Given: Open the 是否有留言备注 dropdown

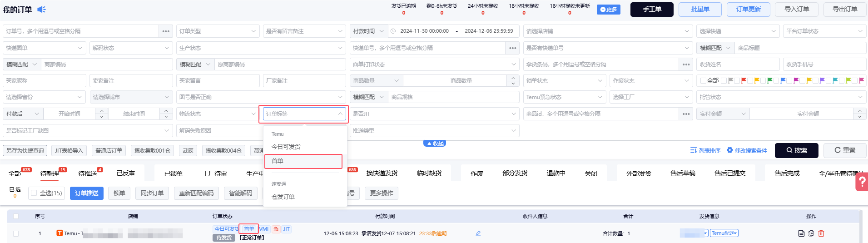Looking at the screenshot, I should point(304,31).
